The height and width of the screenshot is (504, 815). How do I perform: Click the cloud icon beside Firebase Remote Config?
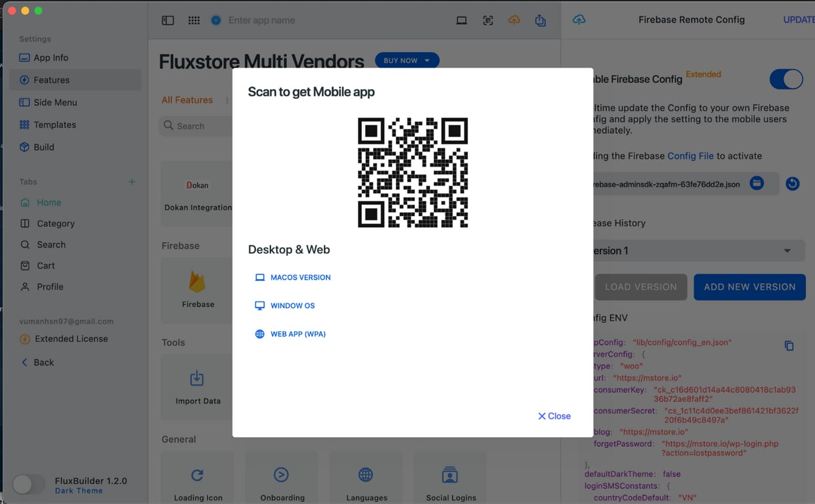[x=579, y=20]
